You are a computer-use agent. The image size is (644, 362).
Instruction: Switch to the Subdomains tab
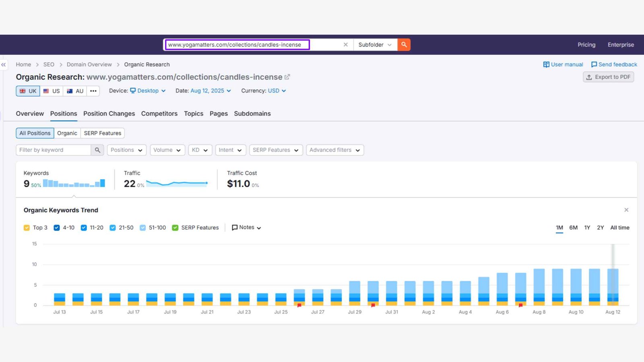[x=252, y=114]
